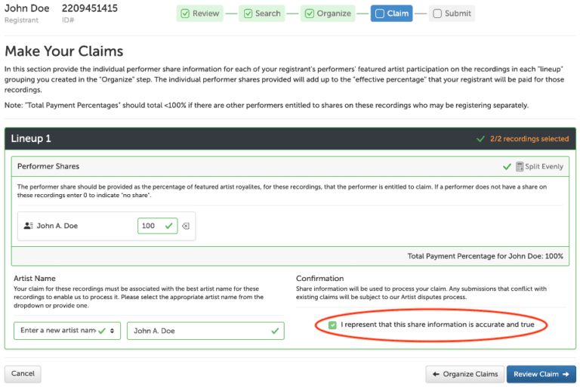This screenshot has height=392, width=580.
Task: Click the Split Evenly calculator icon
Action: click(x=520, y=166)
